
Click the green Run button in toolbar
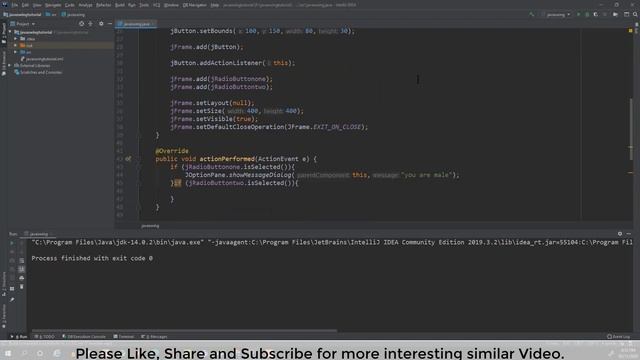[578, 15]
